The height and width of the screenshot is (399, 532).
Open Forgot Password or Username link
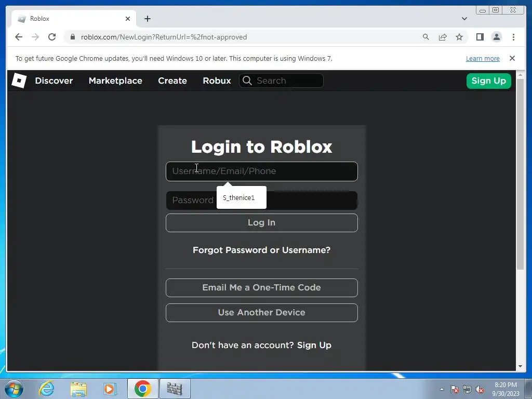coord(262,250)
